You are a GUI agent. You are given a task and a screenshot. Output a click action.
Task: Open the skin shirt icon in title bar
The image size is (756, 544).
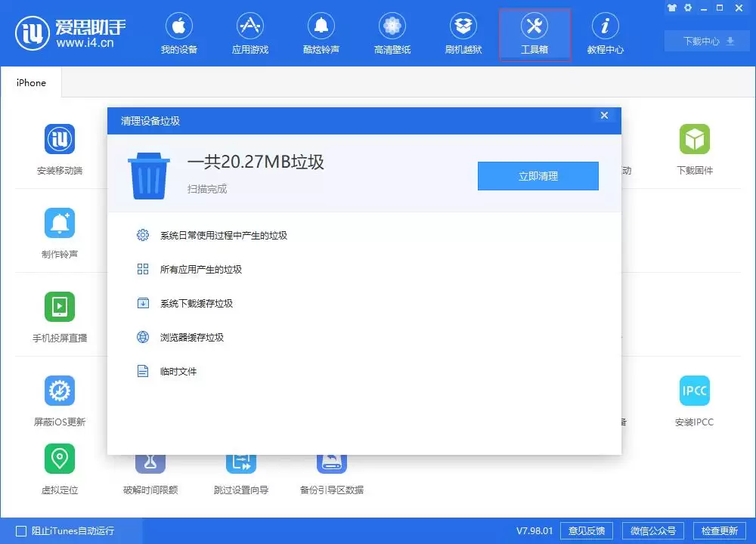click(x=671, y=8)
